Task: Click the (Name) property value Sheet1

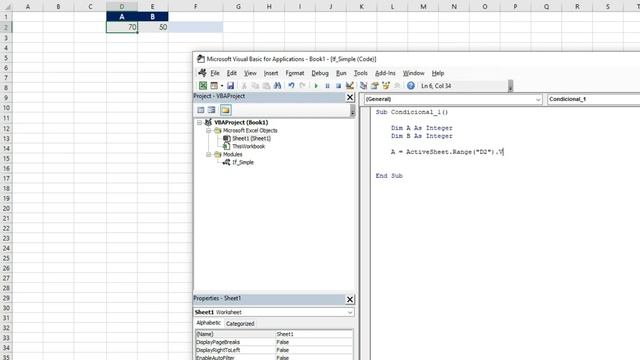Action: pos(314,334)
